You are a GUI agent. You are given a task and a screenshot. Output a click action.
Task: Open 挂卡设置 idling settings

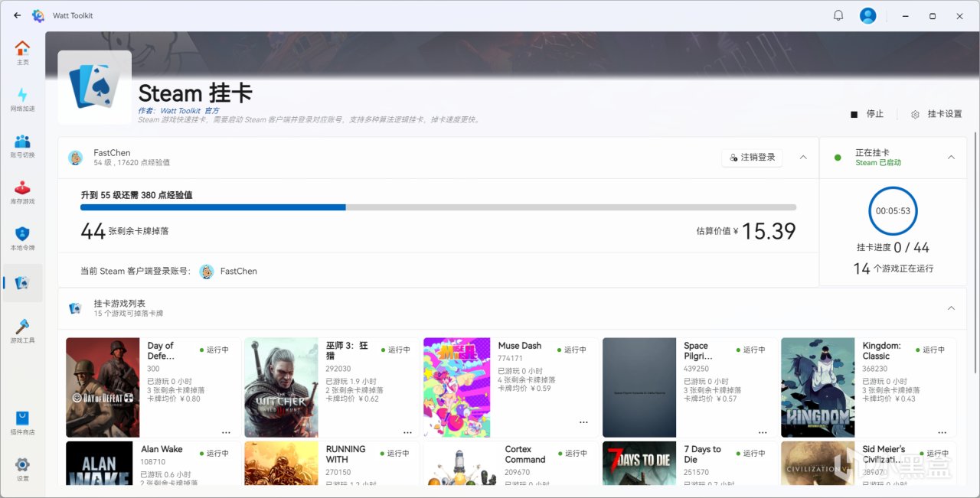[936, 114]
